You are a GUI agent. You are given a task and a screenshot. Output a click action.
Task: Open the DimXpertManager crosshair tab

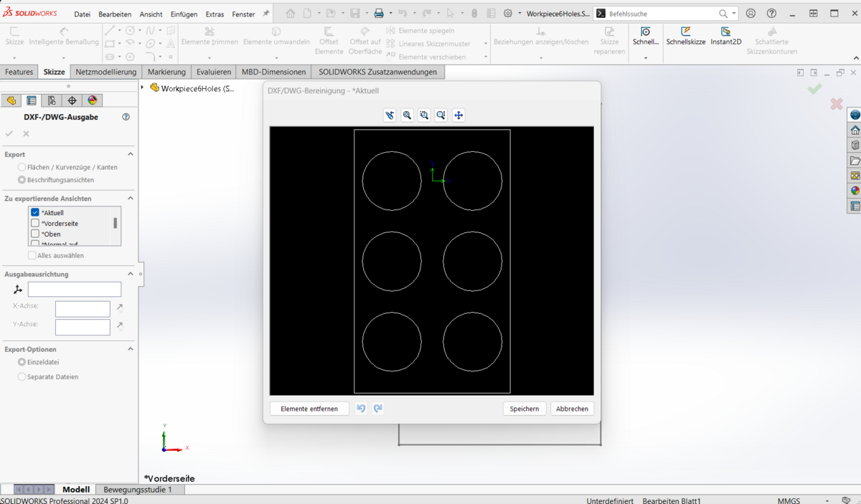(72, 100)
